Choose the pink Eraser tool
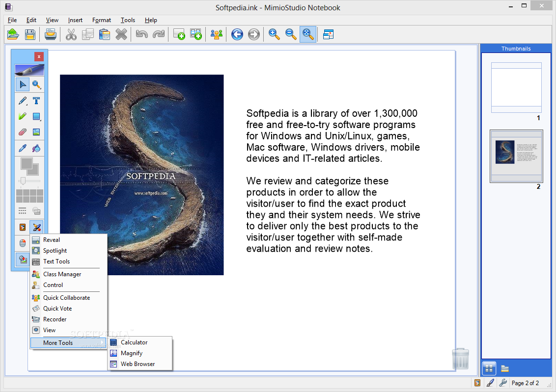 [x=22, y=132]
